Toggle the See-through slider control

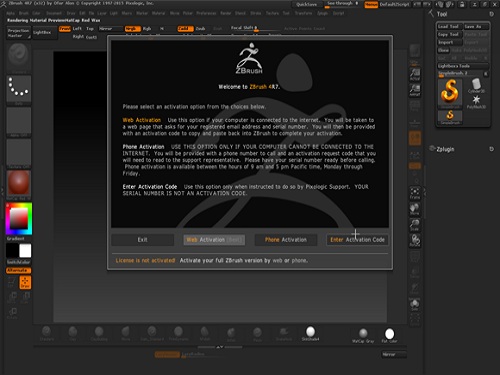(342, 4)
